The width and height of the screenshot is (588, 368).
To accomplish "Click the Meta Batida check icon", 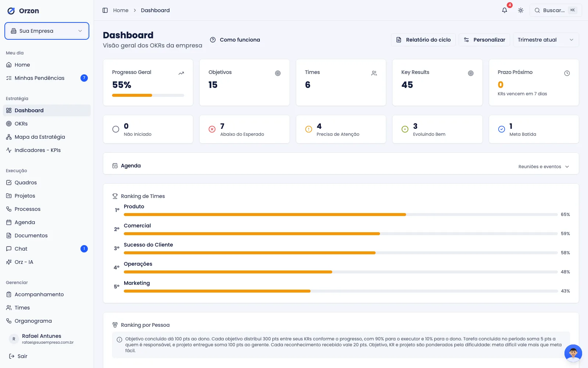I will pyautogui.click(x=502, y=129).
